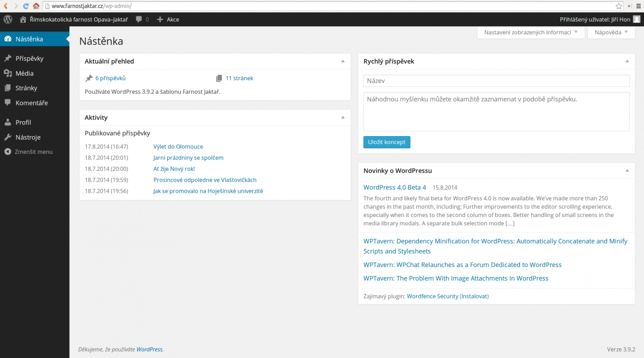
Task: Click Akce in the admin bar
Action: click(x=173, y=19)
